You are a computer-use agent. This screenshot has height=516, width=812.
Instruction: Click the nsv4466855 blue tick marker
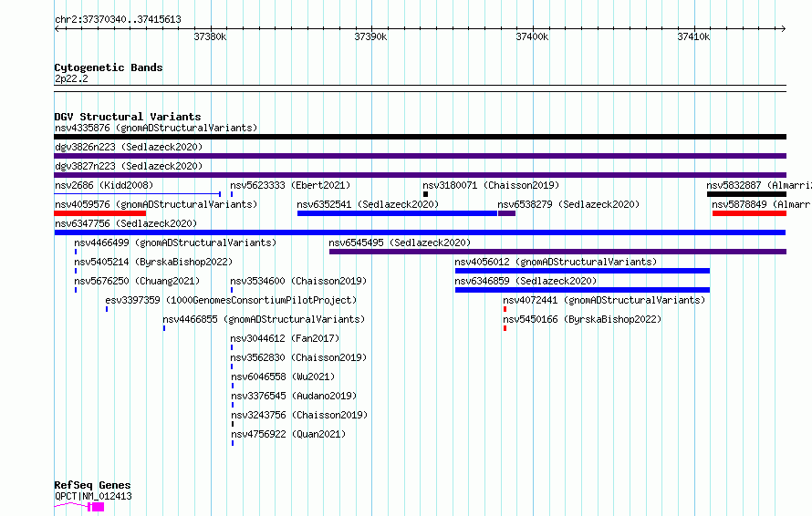[164, 328]
